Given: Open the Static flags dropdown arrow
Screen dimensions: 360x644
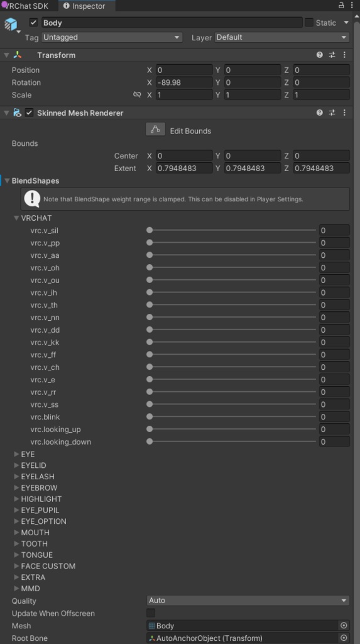Looking at the screenshot, I should point(346,23).
